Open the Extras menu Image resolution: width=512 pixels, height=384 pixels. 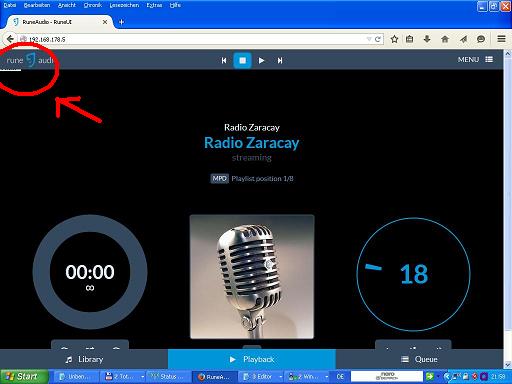154,5
